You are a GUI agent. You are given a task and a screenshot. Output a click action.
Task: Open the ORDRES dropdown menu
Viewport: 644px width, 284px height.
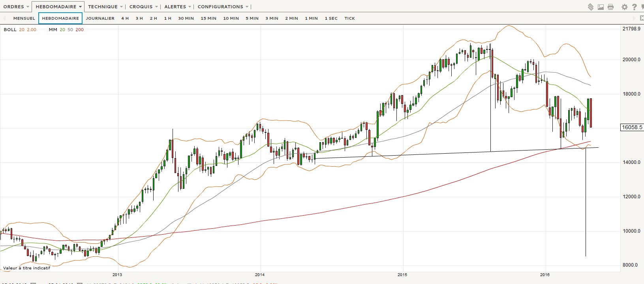16,7
